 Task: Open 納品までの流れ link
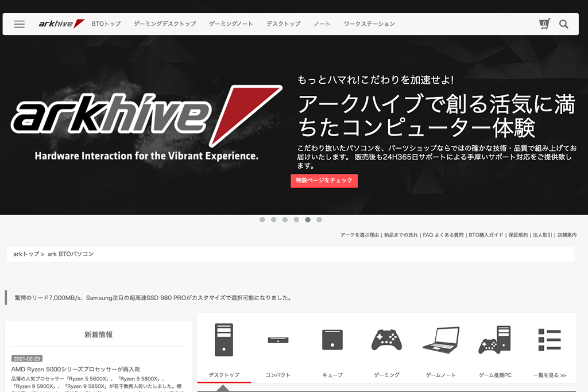(x=401, y=235)
